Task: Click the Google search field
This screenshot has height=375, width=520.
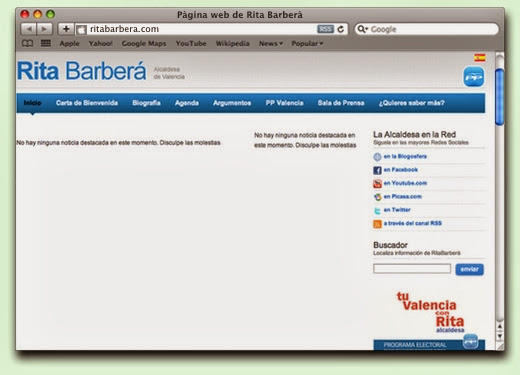Action: pos(427,29)
